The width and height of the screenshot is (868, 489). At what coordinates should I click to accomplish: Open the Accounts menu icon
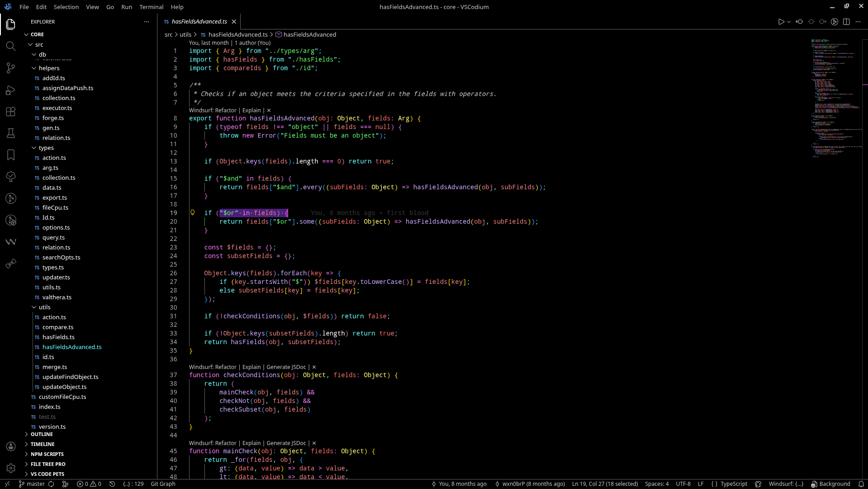[x=11, y=446]
